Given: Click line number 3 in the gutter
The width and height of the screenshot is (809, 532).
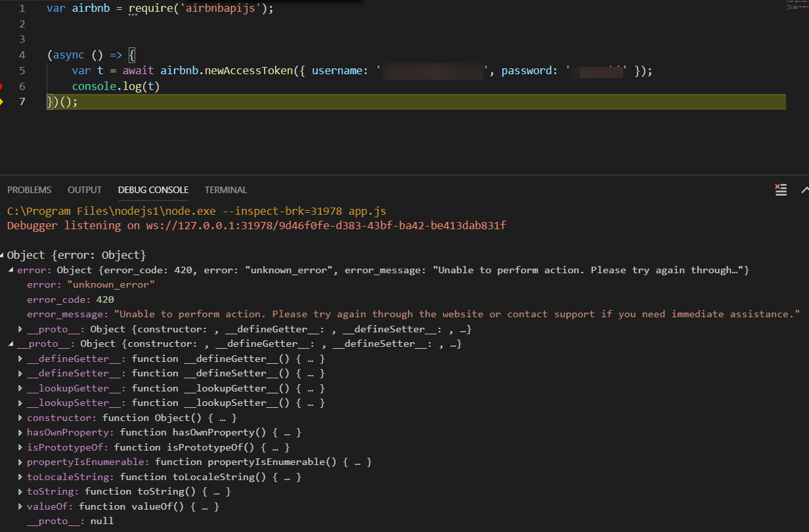Looking at the screenshot, I should (23, 39).
